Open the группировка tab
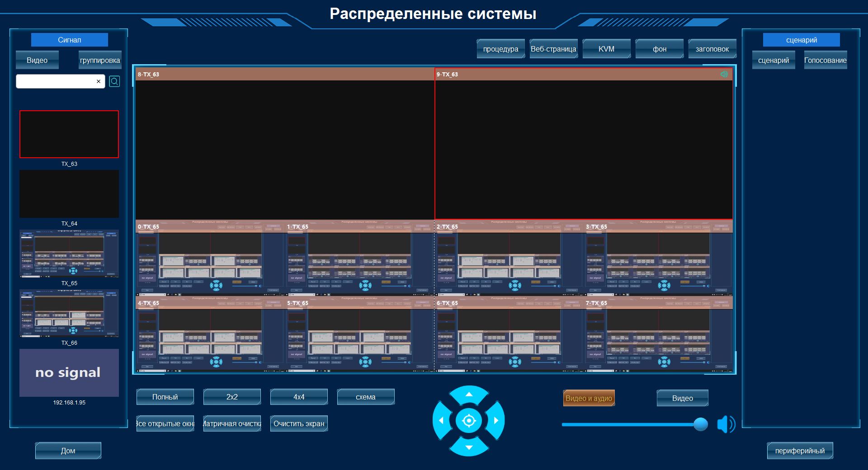The image size is (868, 470). [100, 60]
